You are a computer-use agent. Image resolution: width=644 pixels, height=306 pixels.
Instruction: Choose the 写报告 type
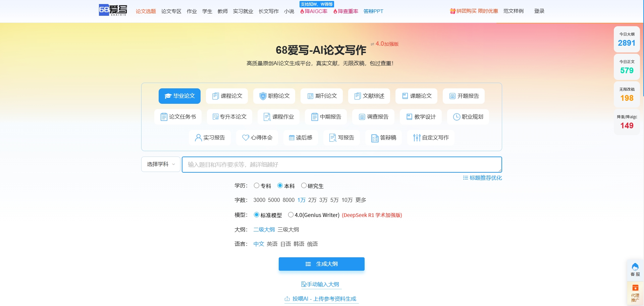click(x=341, y=138)
